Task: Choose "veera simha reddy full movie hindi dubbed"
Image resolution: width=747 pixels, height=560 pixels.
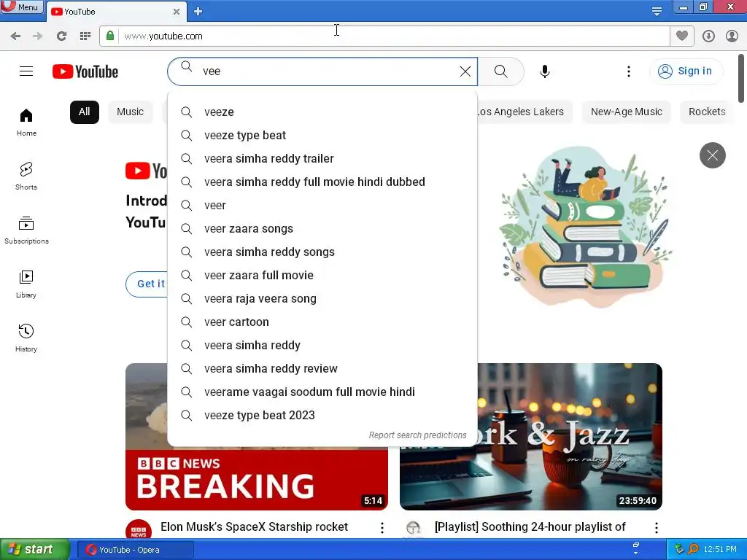Action: pyautogui.click(x=322, y=182)
